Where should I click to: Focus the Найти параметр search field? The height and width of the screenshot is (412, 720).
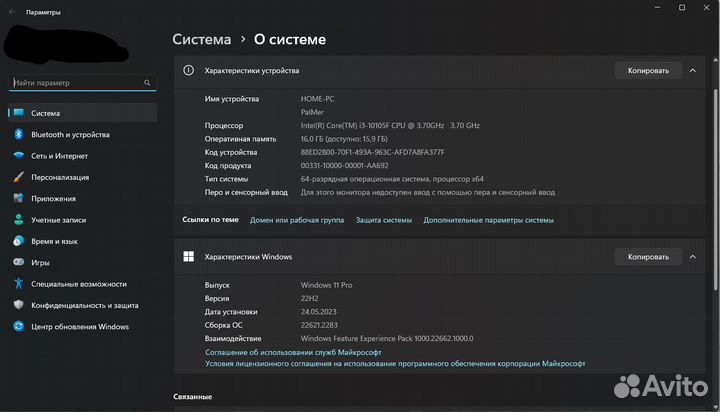(83, 83)
